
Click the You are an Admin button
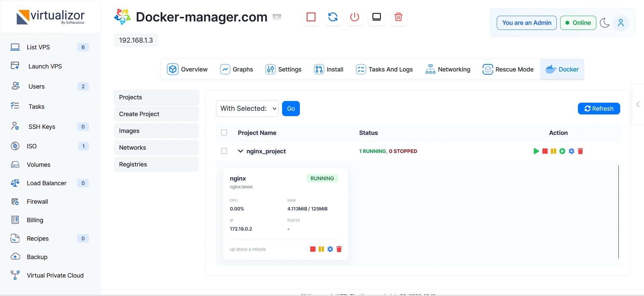click(x=527, y=23)
